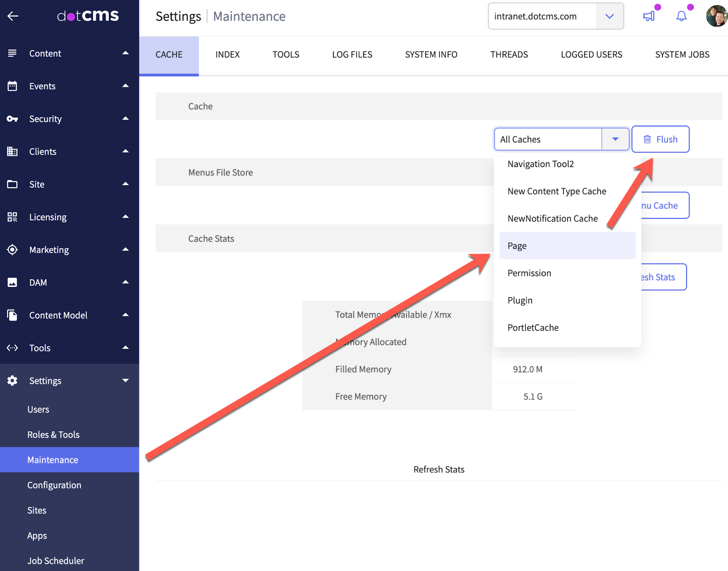Open Configuration in Settings submenu
Screen dimensions: 728x571
pyautogui.click(x=54, y=485)
